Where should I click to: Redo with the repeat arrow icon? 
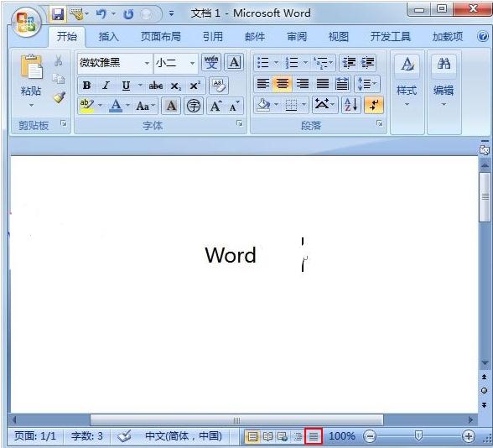(128, 14)
